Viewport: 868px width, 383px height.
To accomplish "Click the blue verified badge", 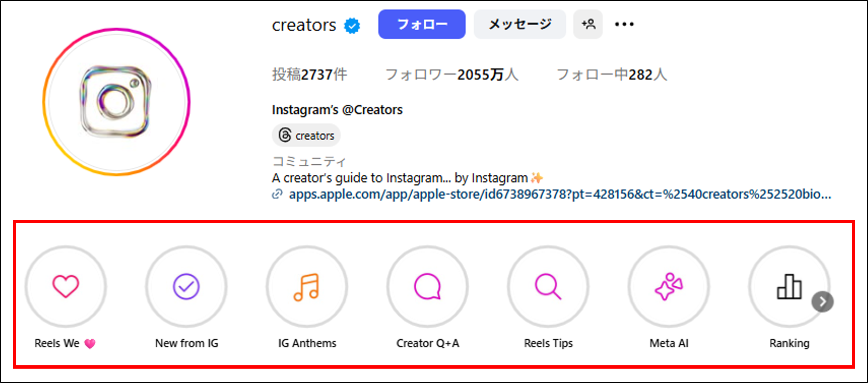I will [352, 25].
